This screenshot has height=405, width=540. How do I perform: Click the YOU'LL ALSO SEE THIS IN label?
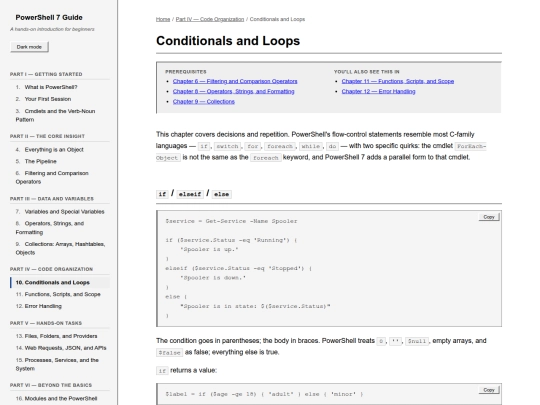[x=367, y=72]
